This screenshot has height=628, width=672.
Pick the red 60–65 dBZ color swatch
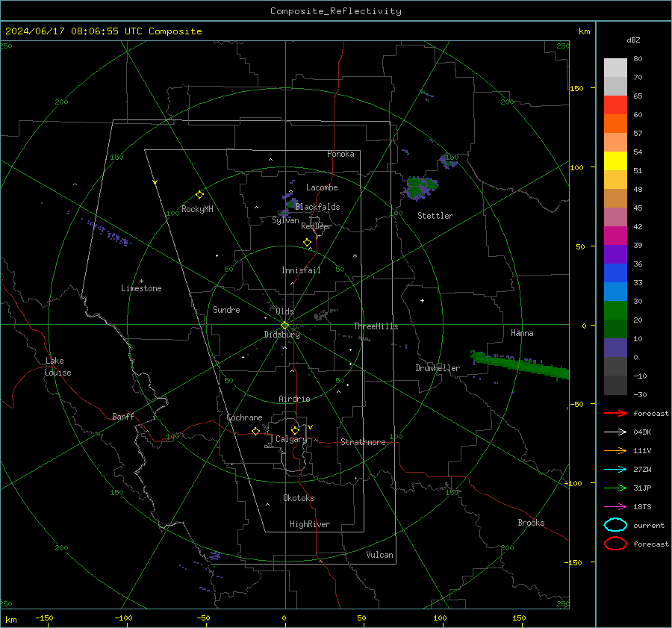pyautogui.click(x=615, y=105)
